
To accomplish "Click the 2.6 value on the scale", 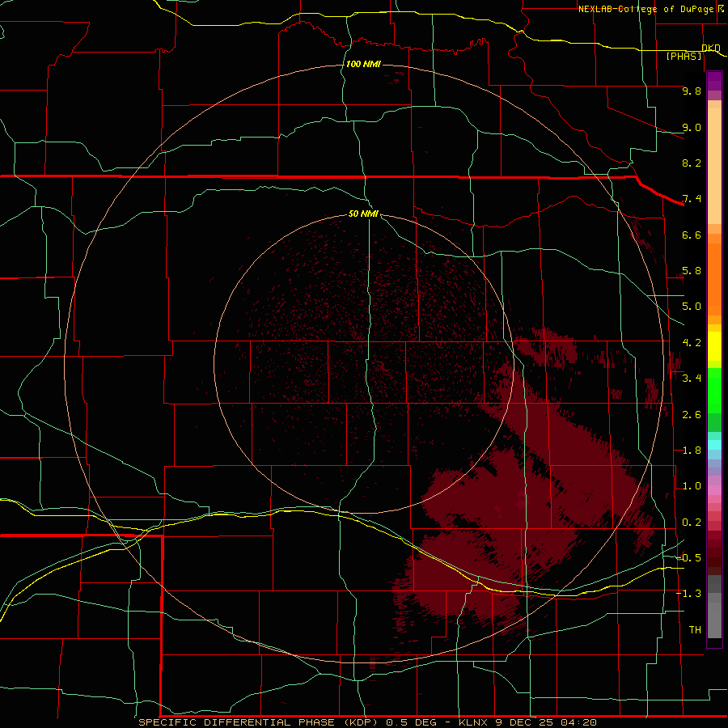I will 692,415.
